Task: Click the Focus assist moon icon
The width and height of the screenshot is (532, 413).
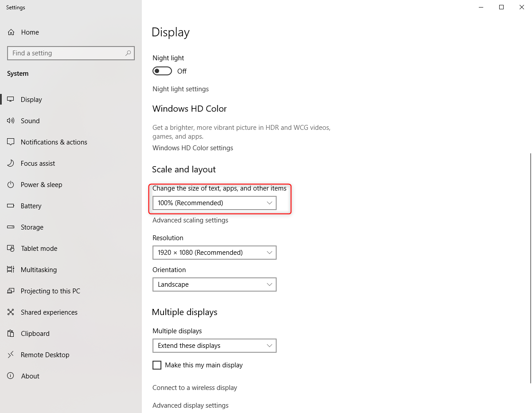Action: coord(11,164)
